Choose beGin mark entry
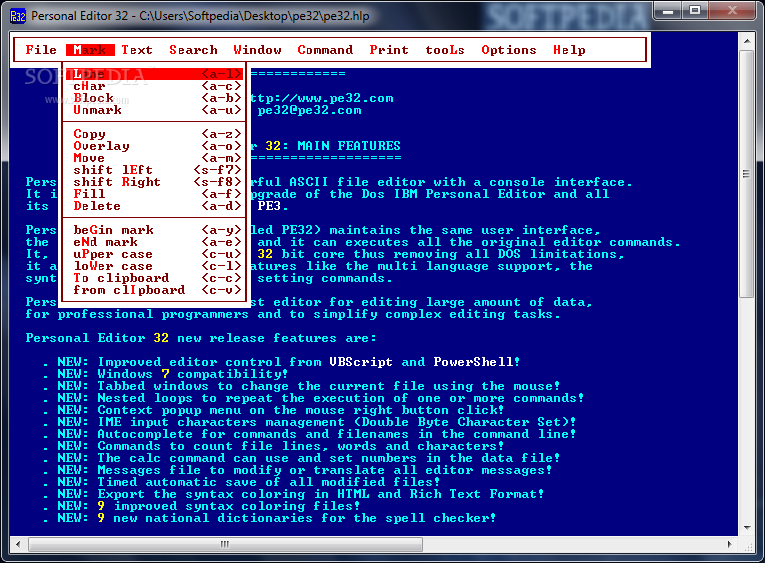765x563 pixels. [x=154, y=230]
